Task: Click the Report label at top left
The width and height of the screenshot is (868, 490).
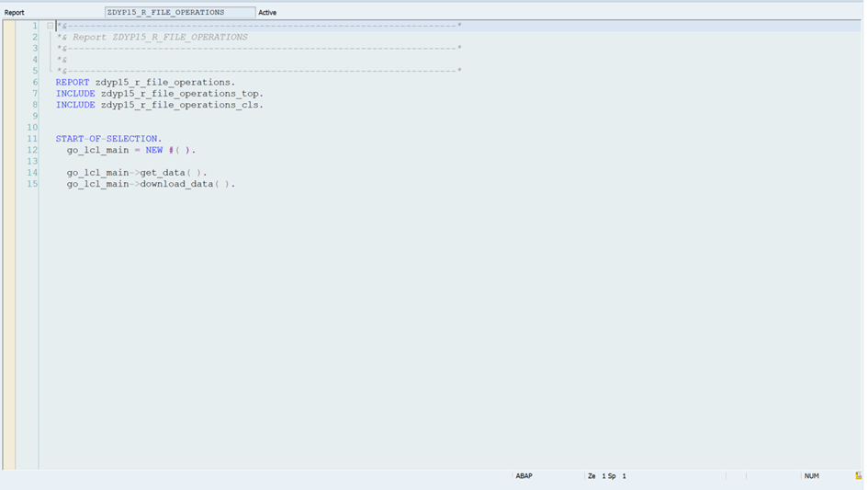Action: 15,13
